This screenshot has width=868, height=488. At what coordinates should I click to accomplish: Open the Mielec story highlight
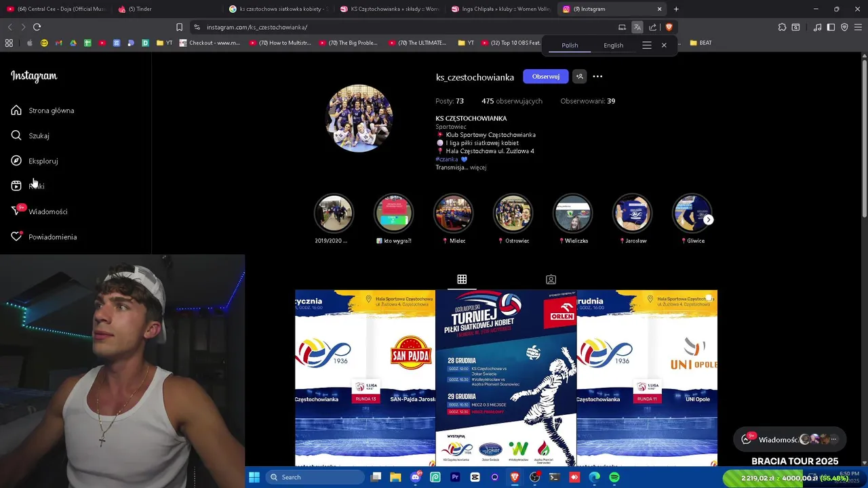tap(453, 213)
